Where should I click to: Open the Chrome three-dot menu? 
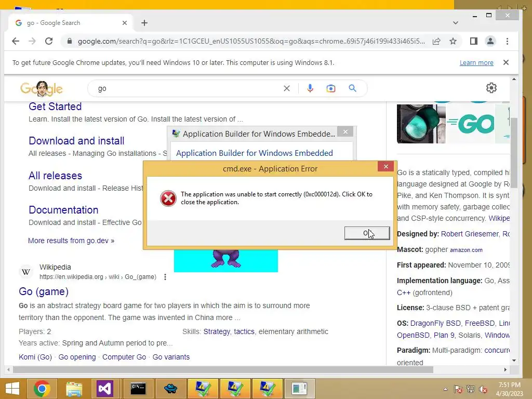coord(507,42)
